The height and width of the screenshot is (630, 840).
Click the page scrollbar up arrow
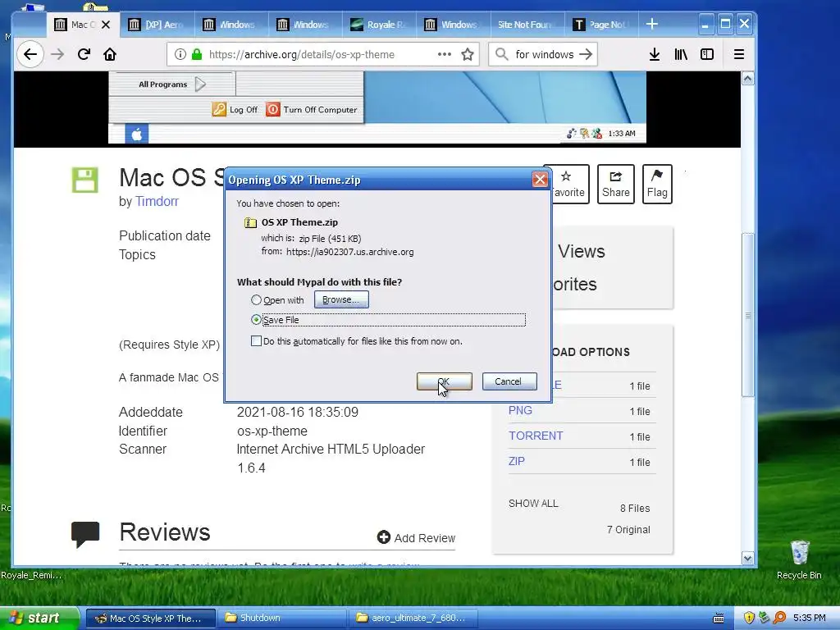[748, 80]
